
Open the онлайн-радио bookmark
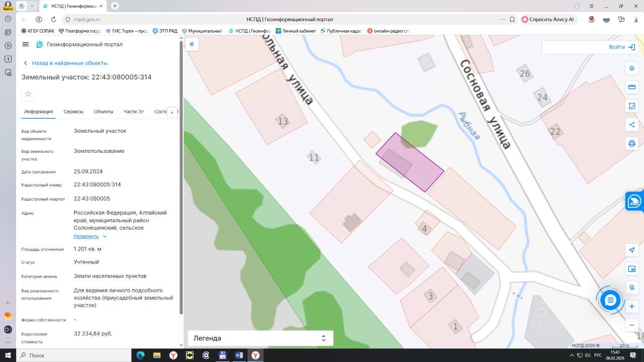pos(388,31)
